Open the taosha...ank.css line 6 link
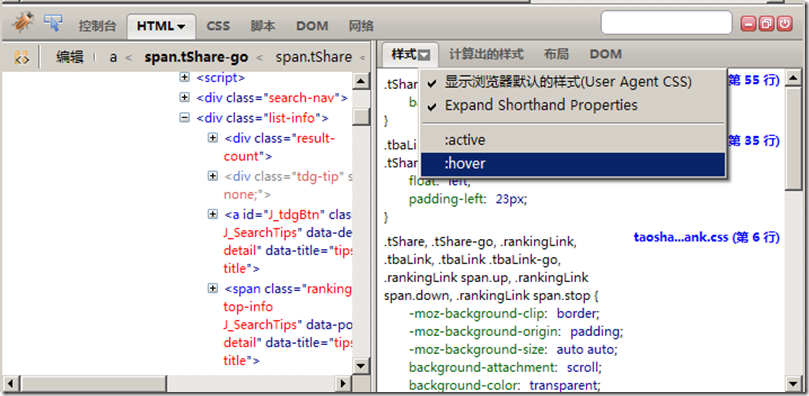Screen dimensions: 809x396 (706, 237)
